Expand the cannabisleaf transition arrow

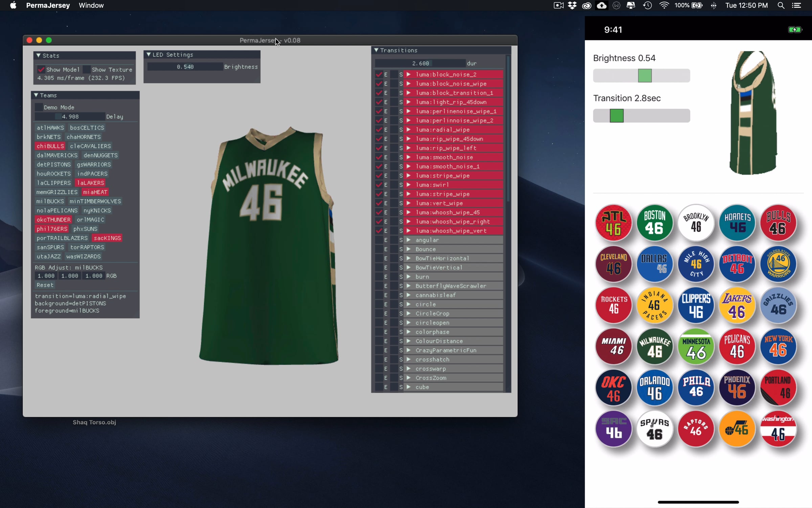click(x=408, y=295)
